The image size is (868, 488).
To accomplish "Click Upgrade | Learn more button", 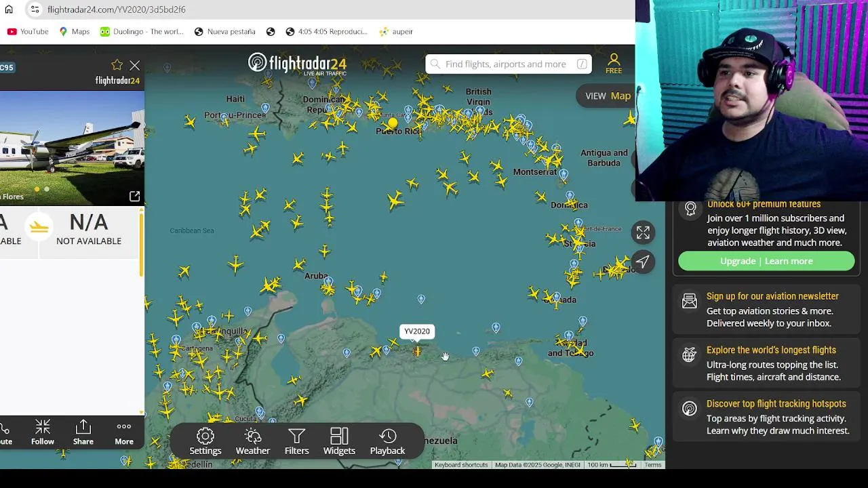I will point(766,261).
